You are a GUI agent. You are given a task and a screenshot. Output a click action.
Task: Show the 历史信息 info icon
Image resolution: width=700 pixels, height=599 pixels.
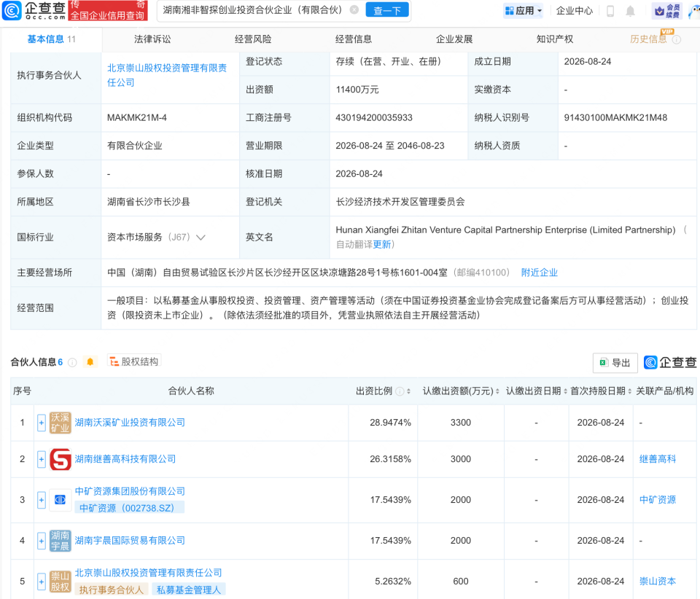677,39
